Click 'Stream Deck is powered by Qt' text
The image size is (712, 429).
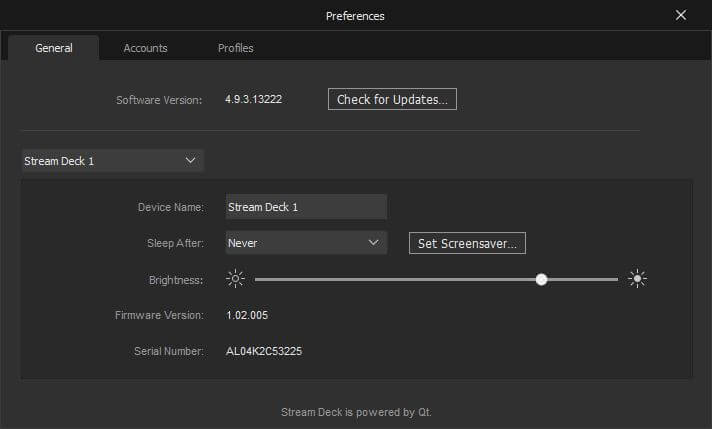pyautogui.click(x=356, y=412)
